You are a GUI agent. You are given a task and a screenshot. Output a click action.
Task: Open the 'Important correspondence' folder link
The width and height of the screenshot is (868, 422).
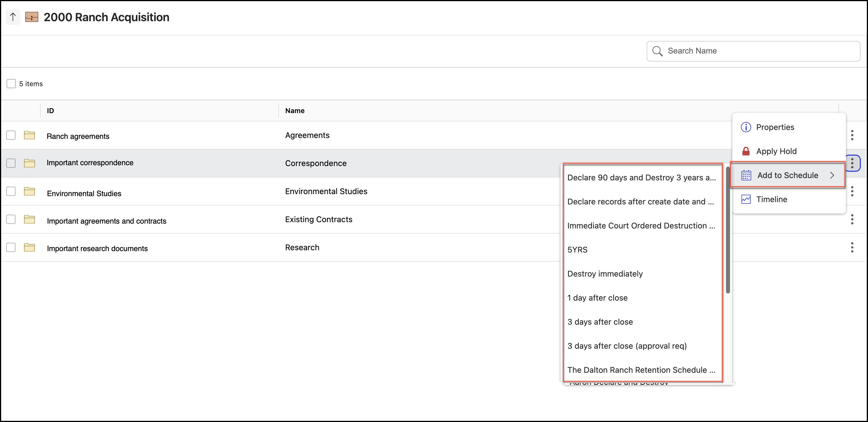90,163
